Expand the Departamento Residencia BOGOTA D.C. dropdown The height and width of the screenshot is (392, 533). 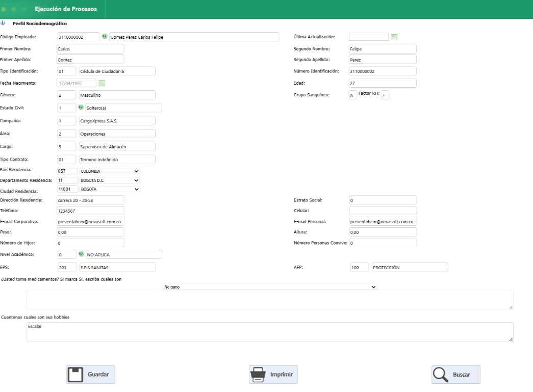click(x=110, y=180)
